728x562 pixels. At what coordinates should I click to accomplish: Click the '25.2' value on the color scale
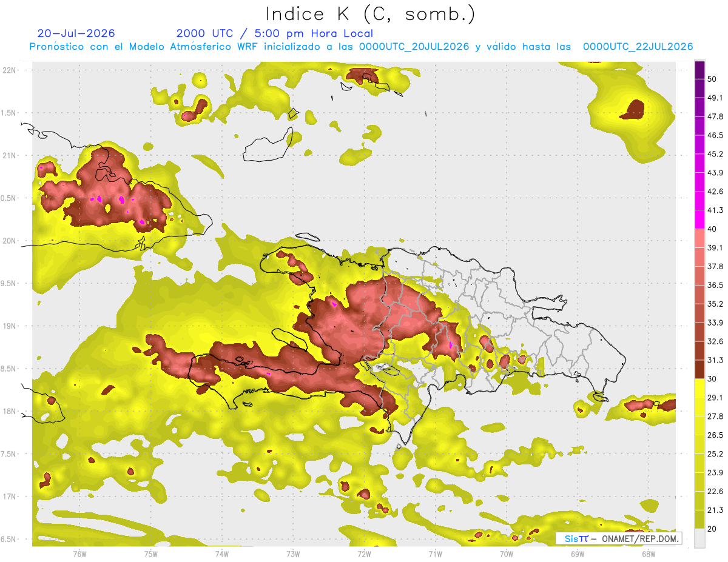[x=715, y=454]
